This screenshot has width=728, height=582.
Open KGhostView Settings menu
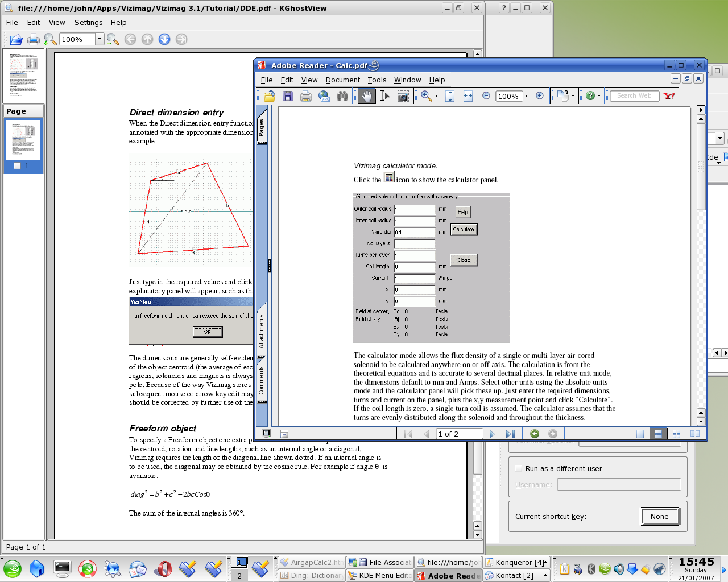point(88,23)
